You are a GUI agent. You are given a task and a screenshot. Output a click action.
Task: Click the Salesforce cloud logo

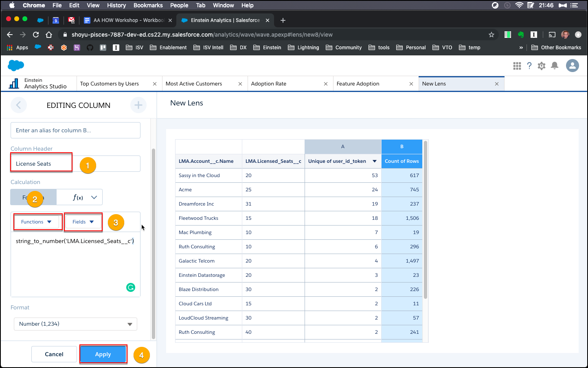coord(16,65)
